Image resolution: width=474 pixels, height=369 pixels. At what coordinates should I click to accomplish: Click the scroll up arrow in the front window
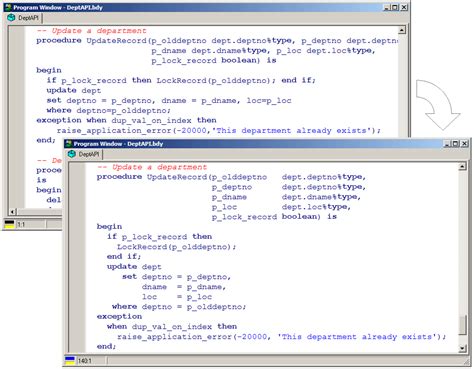tap(462, 167)
